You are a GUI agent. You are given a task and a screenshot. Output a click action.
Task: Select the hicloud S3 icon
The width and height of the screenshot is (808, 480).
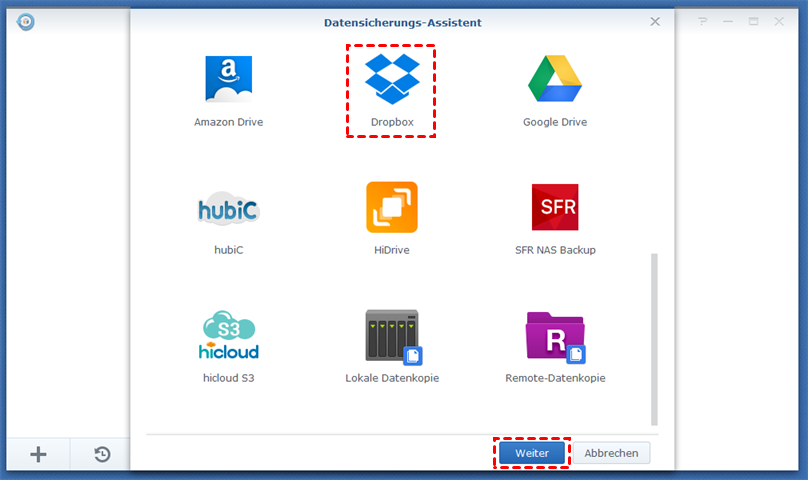(229, 335)
